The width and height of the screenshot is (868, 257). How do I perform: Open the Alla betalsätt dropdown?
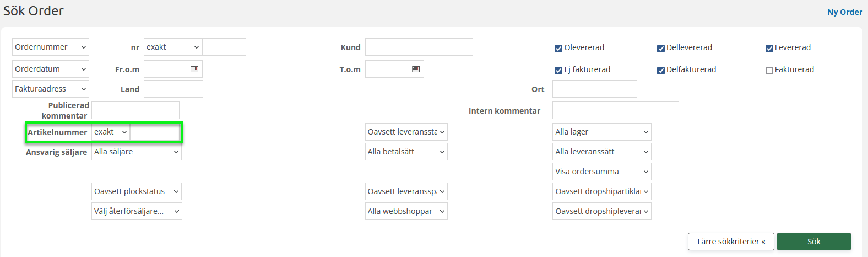point(406,152)
